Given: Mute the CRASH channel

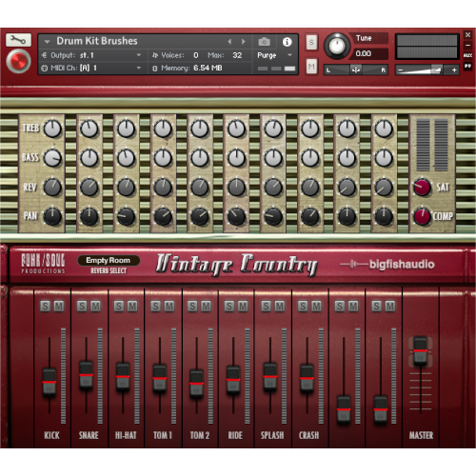Looking at the screenshot, I should coord(316,307).
